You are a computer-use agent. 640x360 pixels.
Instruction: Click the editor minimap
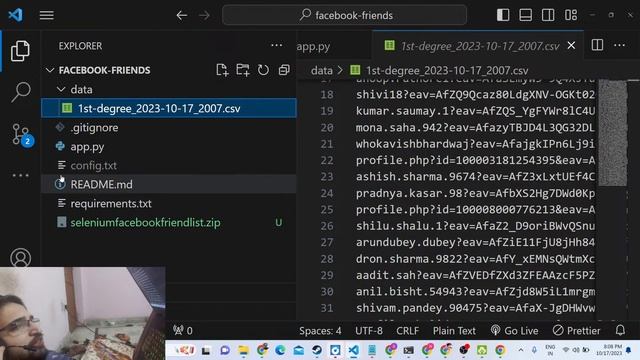click(x=612, y=133)
